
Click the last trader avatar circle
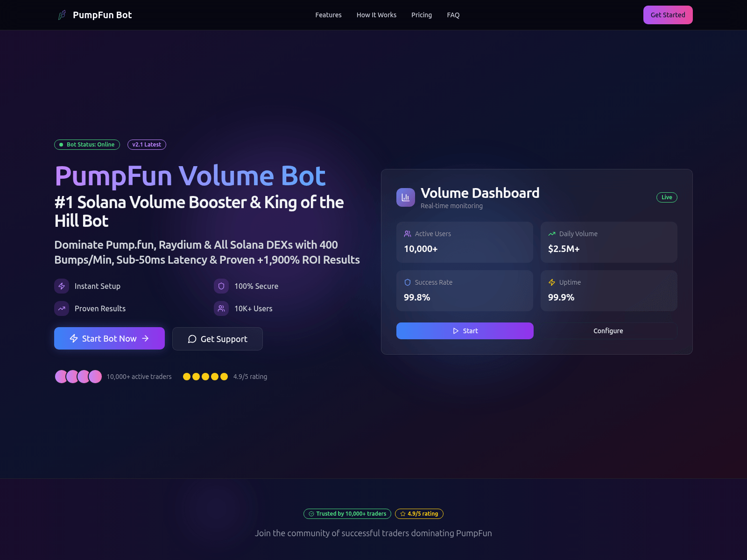95,377
